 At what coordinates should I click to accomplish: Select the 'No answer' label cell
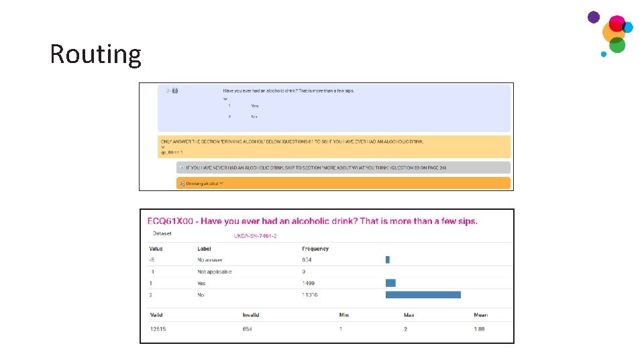(210, 260)
